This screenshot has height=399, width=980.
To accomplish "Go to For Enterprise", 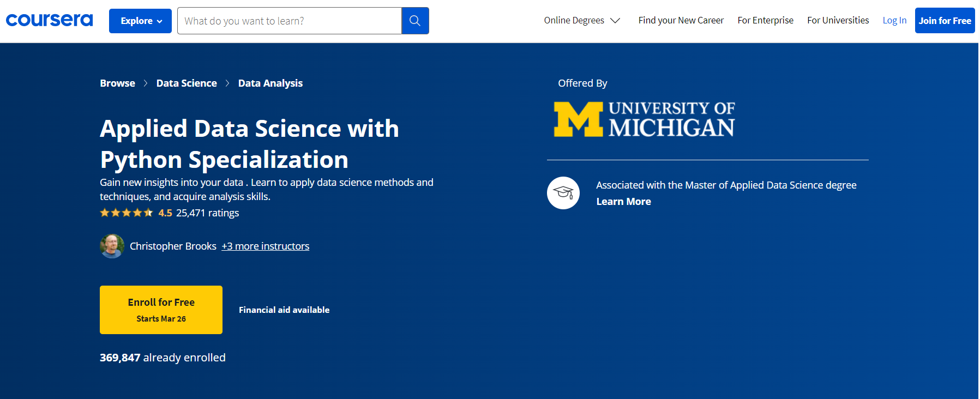I will tap(765, 20).
